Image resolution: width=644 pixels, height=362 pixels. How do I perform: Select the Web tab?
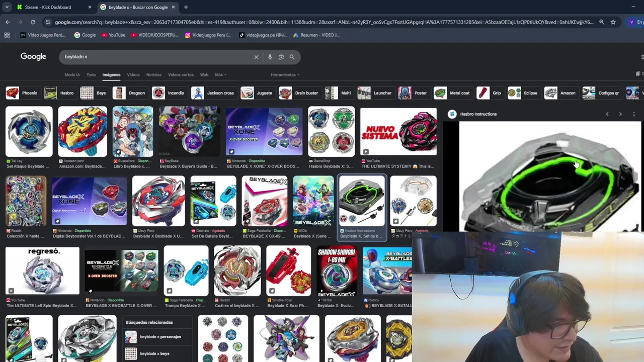pos(204,75)
